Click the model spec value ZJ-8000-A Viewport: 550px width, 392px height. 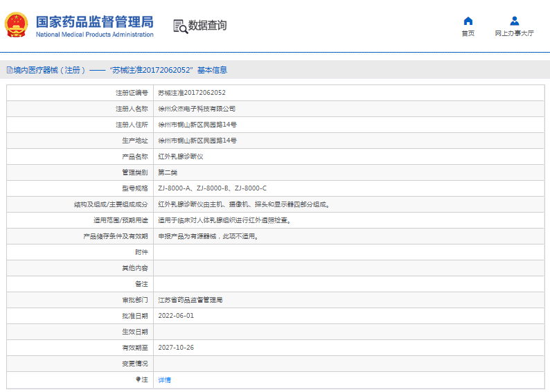point(175,188)
